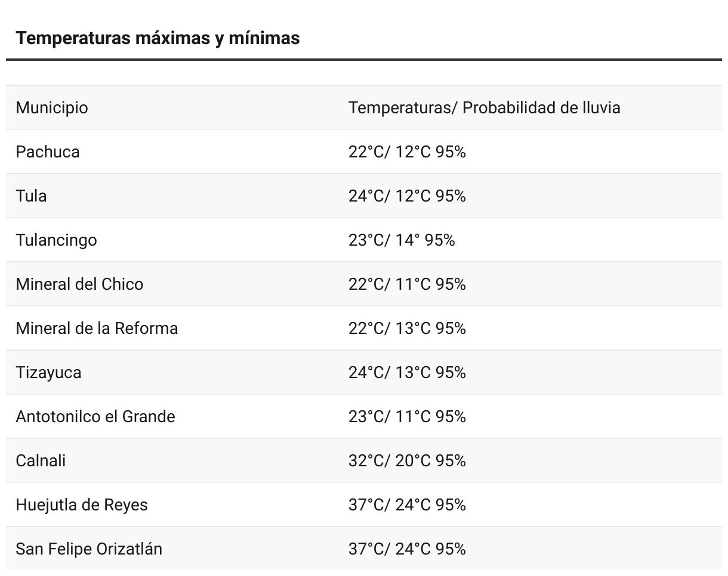Select the Mineral del Chico cell

79,284
